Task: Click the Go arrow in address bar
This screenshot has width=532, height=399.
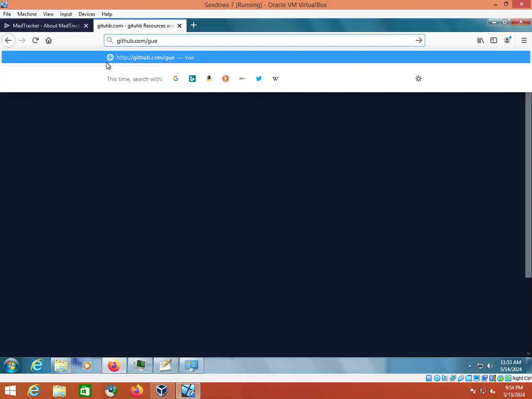Action: click(x=419, y=40)
